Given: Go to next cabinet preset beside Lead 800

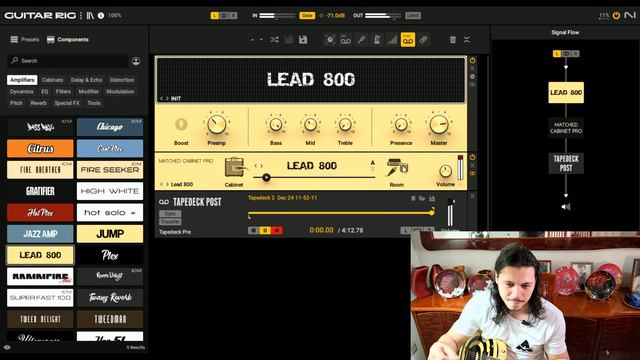Looking at the screenshot, I should coord(167,184).
